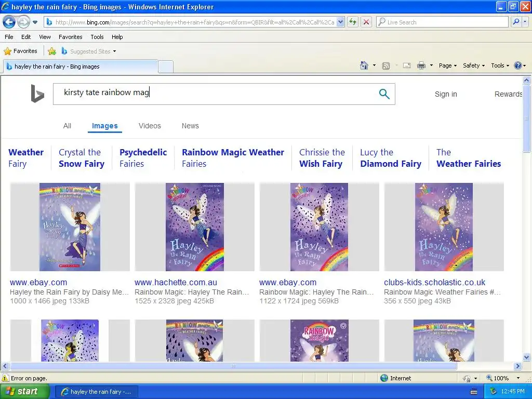
Task: Click the Read Mail toolbar icon
Action: (x=406, y=65)
